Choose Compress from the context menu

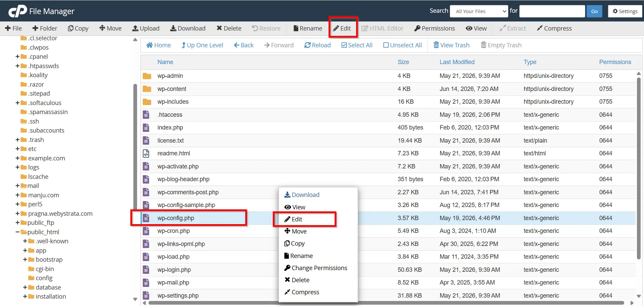click(302, 292)
